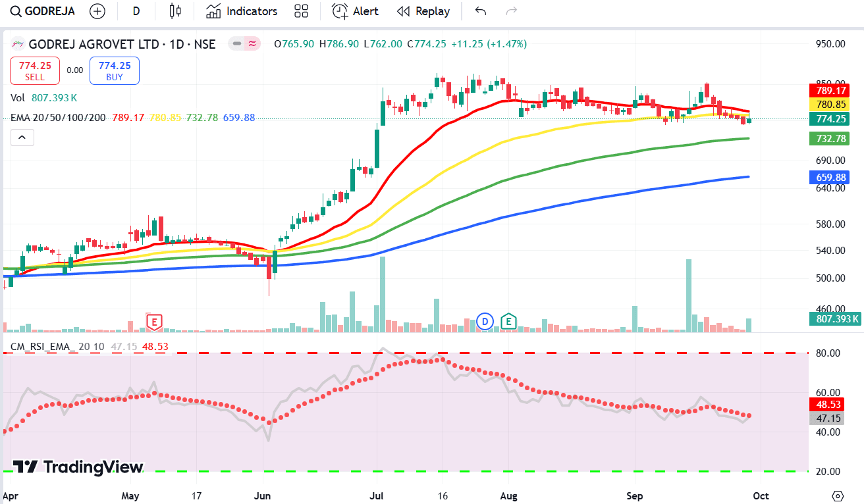Click the yellow 780.85 price axis label
Image resolution: width=864 pixels, height=504 pixels.
click(831, 105)
